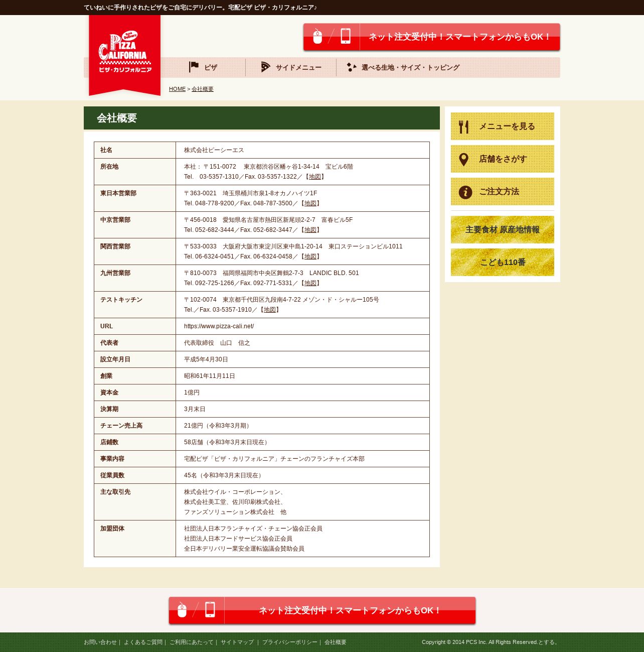The height and width of the screenshot is (652, 644).
Task: Click プライバシーポリシー footer link
Action: coord(290,642)
